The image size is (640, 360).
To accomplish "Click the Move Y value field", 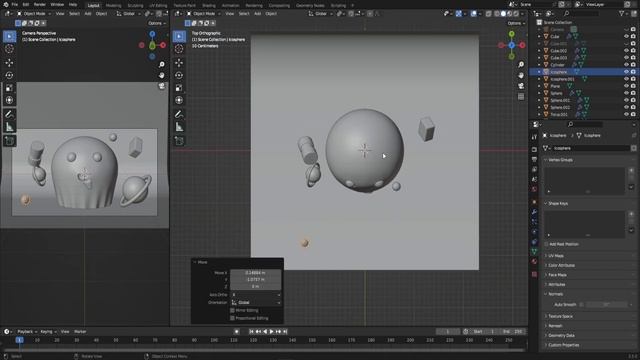I will coord(256,280).
